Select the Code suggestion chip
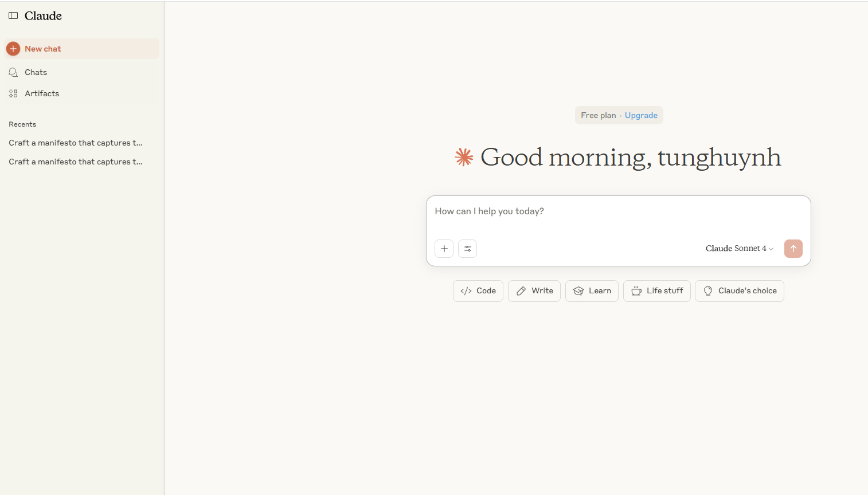The image size is (868, 495). click(478, 291)
